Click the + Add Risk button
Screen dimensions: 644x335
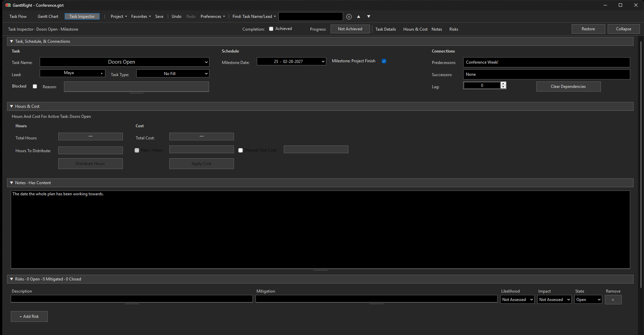point(29,316)
